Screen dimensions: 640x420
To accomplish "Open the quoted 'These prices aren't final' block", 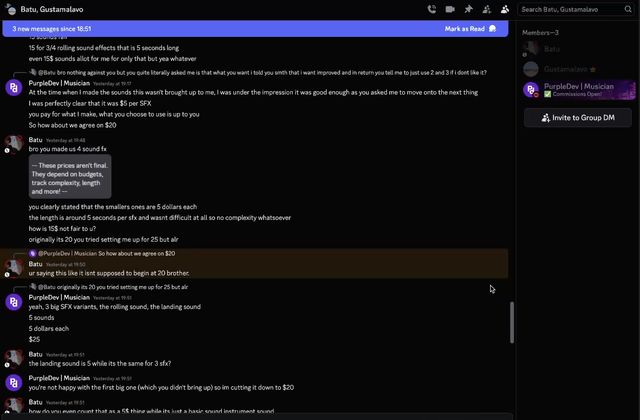I will coord(70,176).
